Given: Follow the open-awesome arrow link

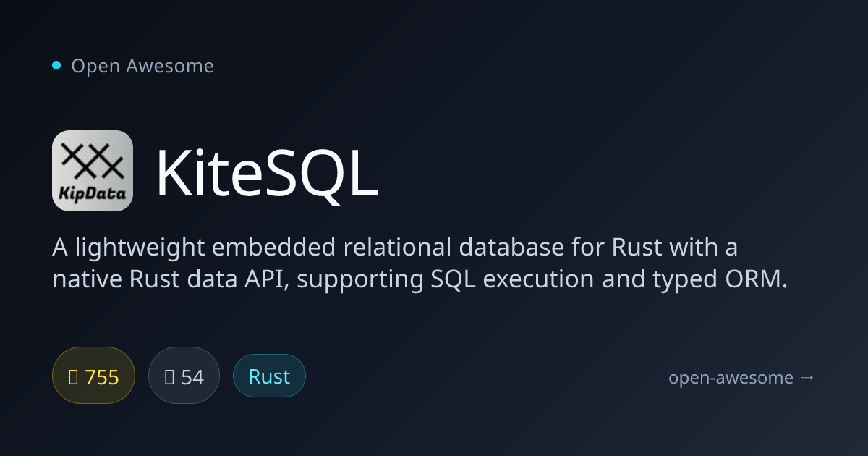Looking at the screenshot, I should click(742, 377).
